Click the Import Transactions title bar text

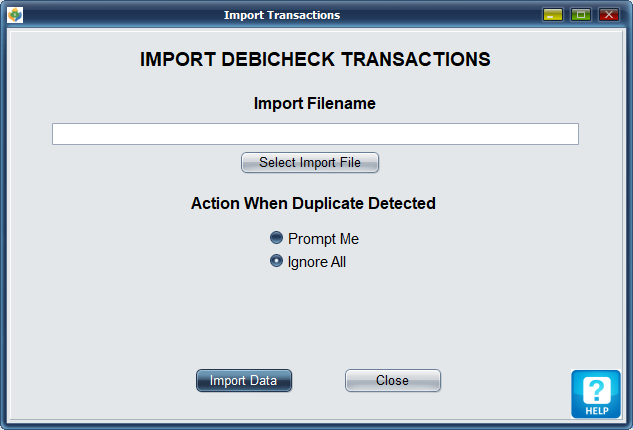point(282,15)
